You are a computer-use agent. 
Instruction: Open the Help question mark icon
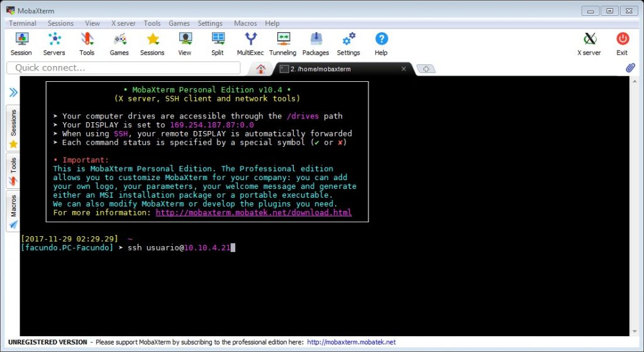pyautogui.click(x=381, y=44)
